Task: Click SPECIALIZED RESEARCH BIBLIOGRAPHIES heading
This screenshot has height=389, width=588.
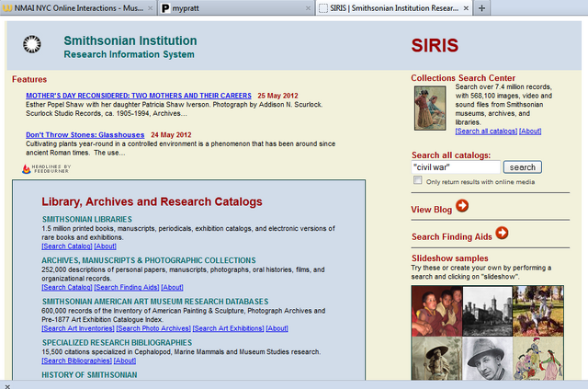Action: pyautogui.click(x=117, y=342)
